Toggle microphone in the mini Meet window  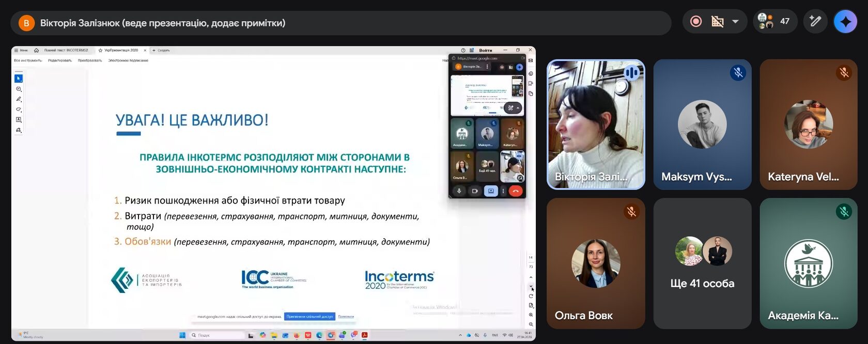(x=459, y=191)
